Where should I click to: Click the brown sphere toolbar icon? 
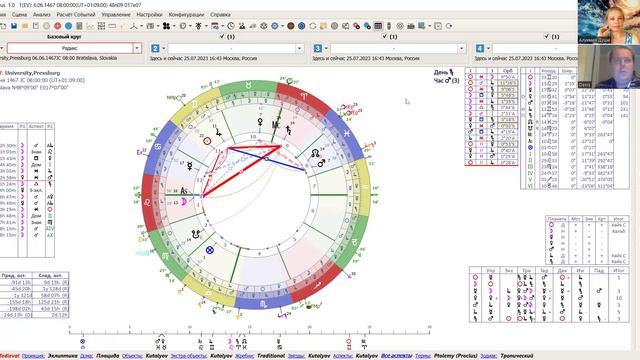[x=291, y=26]
